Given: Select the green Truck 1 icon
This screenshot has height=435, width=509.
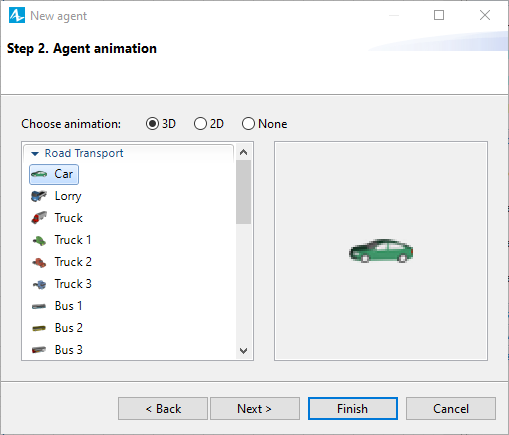Looking at the screenshot, I should pyautogui.click(x=39, y=240).
